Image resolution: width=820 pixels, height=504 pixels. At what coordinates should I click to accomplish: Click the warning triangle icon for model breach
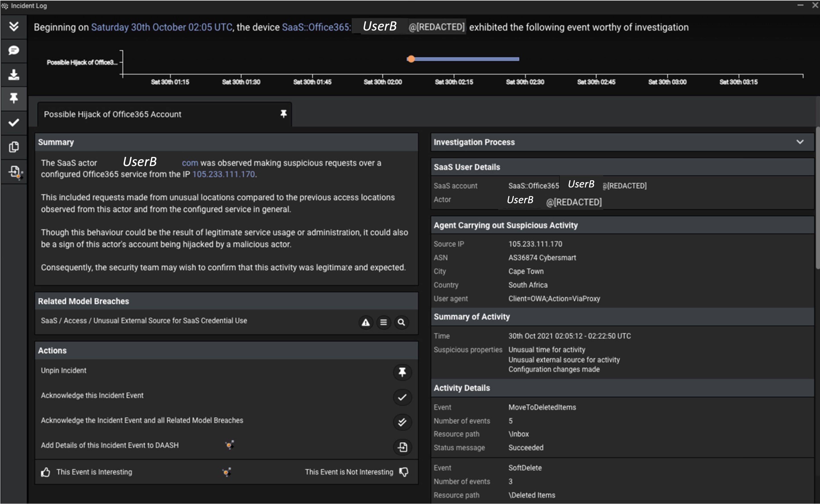pyautogui.click(x=366, y=322)
